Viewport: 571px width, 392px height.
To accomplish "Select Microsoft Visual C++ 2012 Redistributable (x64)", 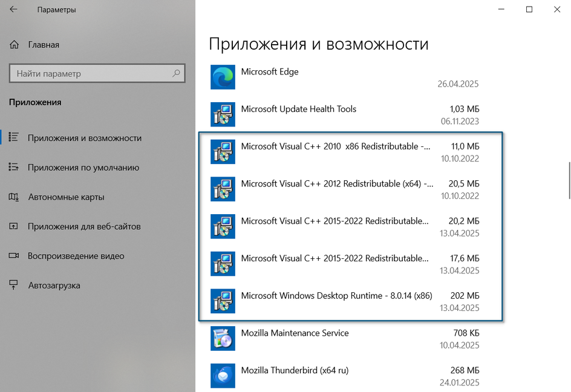I will (x=337, y=184).
